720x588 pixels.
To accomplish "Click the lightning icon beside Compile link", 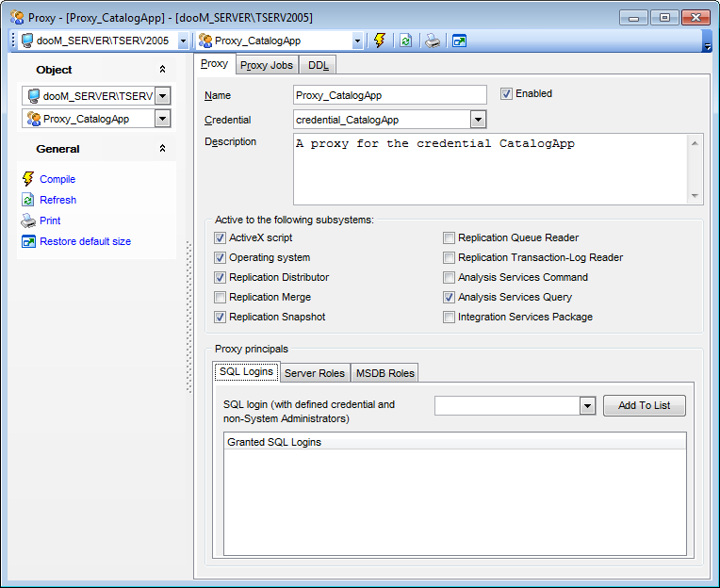I will coord(28,179).
